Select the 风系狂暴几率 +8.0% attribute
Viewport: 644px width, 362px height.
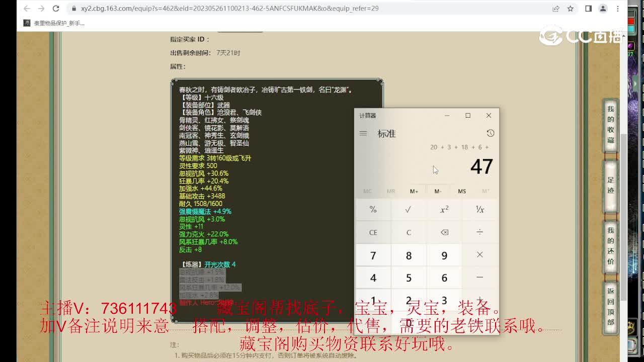pos(208,242)
